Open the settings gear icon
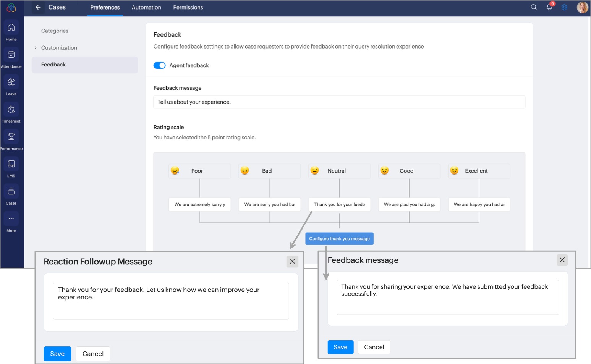The width and height of the screenshot is (591, 364). [564, 7]
